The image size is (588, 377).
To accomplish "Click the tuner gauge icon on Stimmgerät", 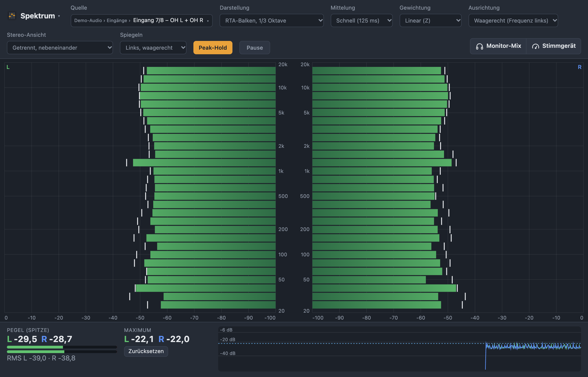I will click(535, 46).
